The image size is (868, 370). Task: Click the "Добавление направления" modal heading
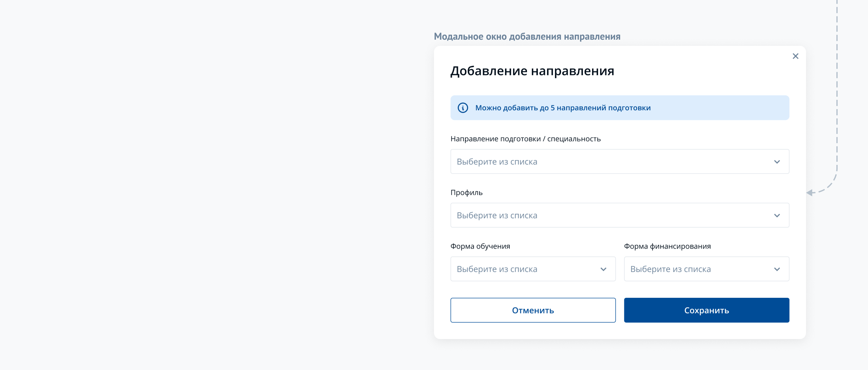[x=532, y=71]
